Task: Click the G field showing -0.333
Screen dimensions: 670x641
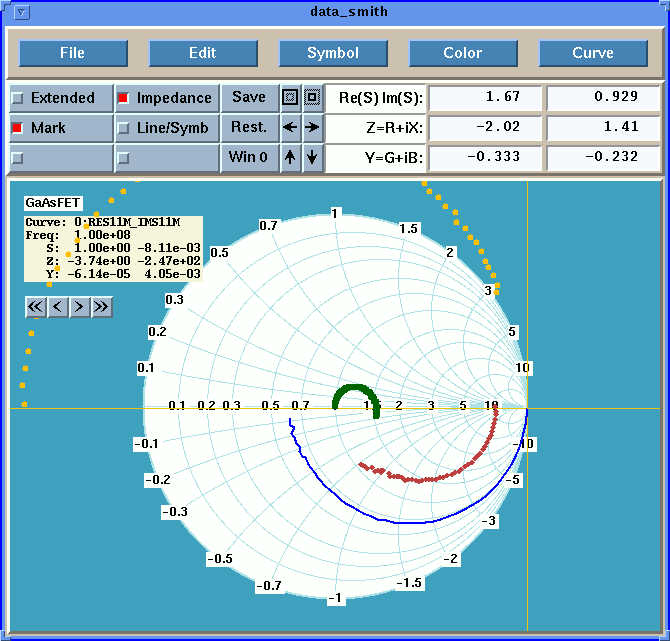Action: pos(485,157)
